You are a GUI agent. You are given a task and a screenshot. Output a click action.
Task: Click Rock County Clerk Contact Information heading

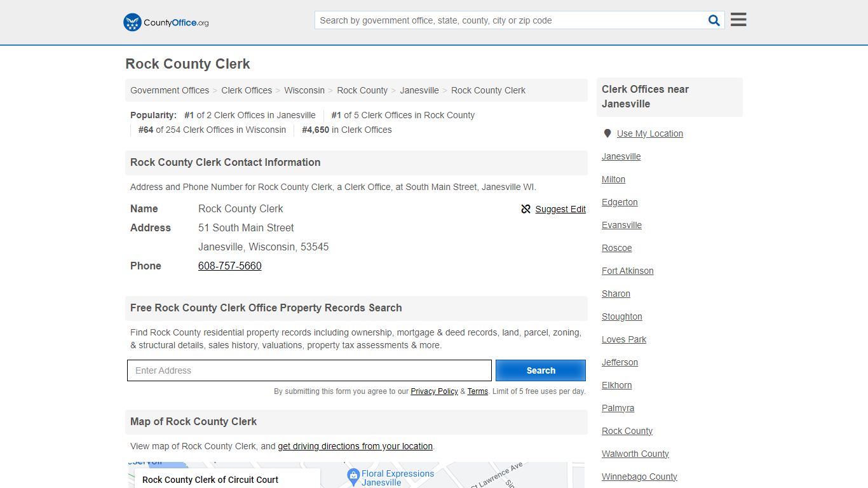(225, 162)
